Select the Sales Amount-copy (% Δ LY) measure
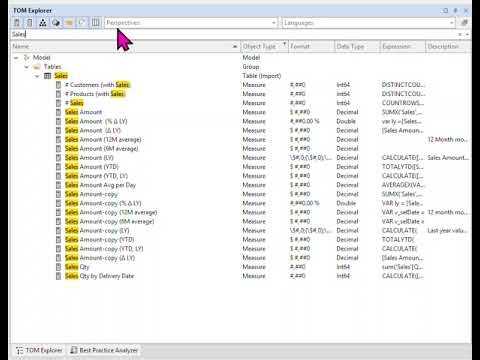The width and height of the screenshot is (480, 360). (x=240, y=203)
